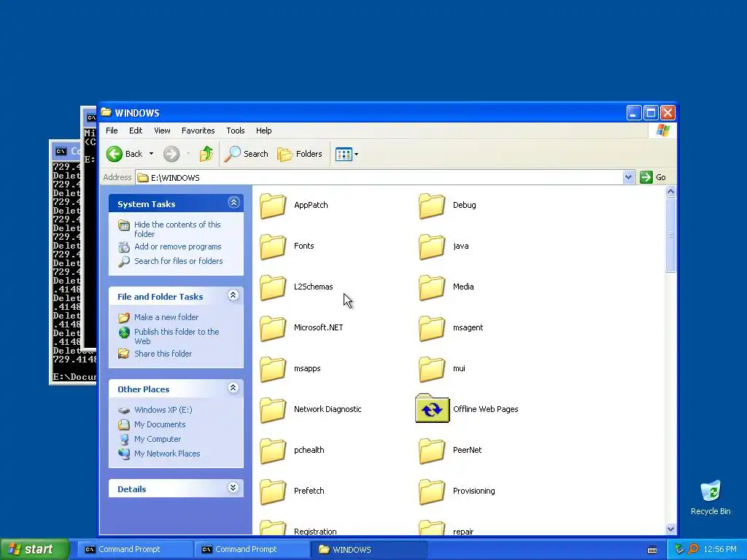This screenshot has width=747, height=560.
Task: Click the Go button
Action: [x=653, y=177]
